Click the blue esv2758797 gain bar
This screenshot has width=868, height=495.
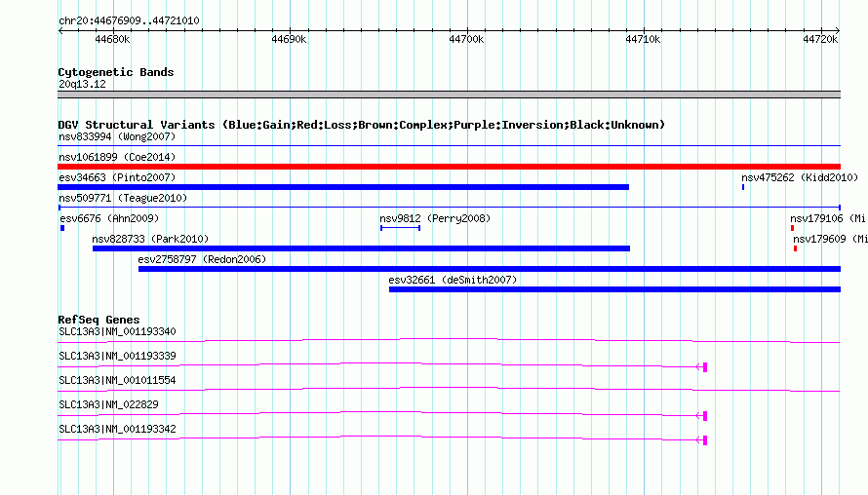(x=490, y=269)
